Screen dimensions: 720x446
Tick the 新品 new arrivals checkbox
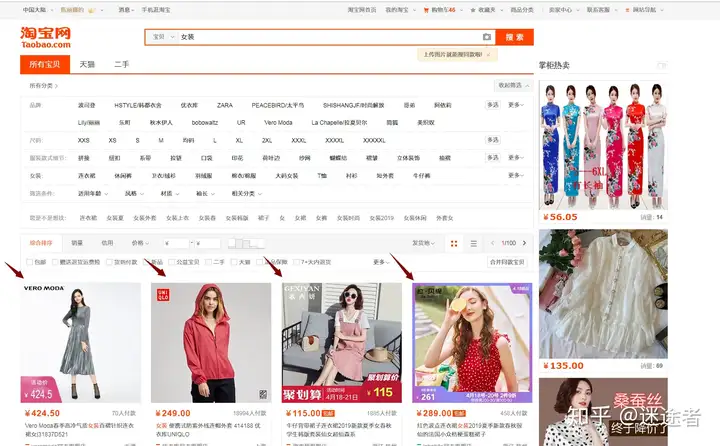click(x=147, y=262)
